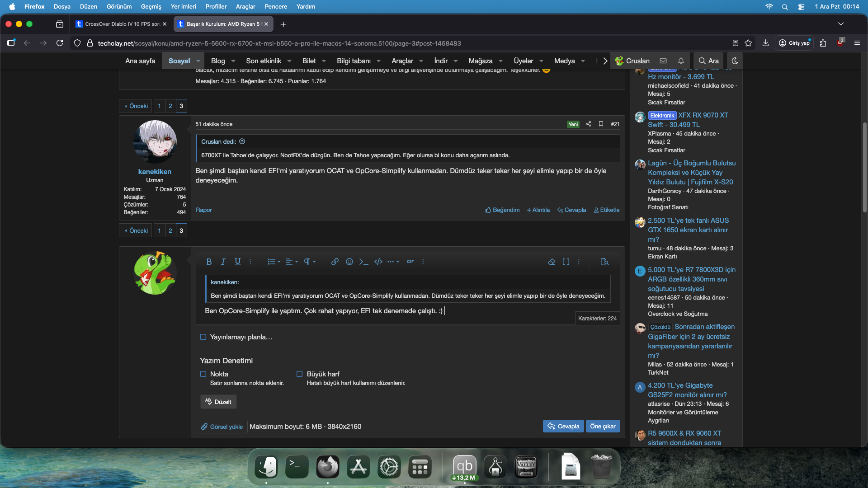Screen dimensions: 868x488
Task: Expand the Blog dropdown arrow
Action: 233,61
